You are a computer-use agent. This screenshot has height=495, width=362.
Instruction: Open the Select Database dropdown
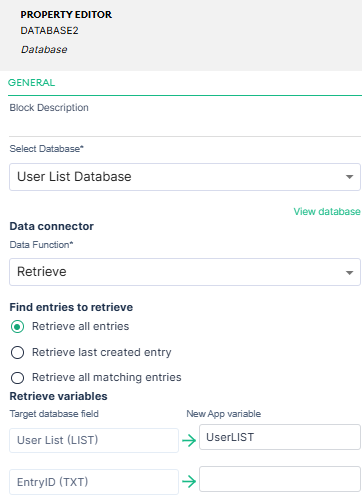click(185, 177)
